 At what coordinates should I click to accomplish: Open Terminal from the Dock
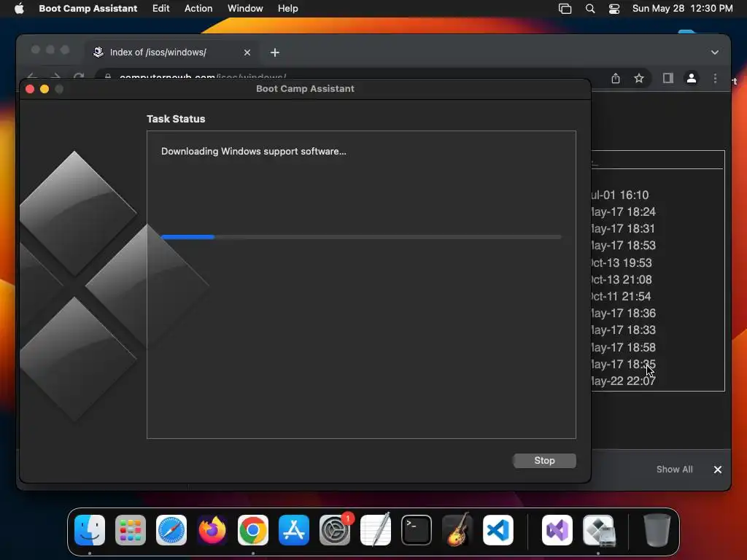pos(417,530)
